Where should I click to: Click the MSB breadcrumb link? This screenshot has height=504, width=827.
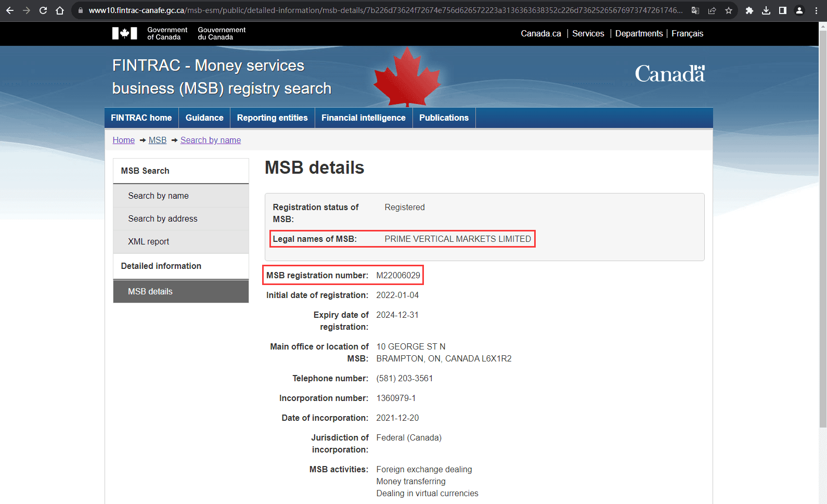[158, 140]
